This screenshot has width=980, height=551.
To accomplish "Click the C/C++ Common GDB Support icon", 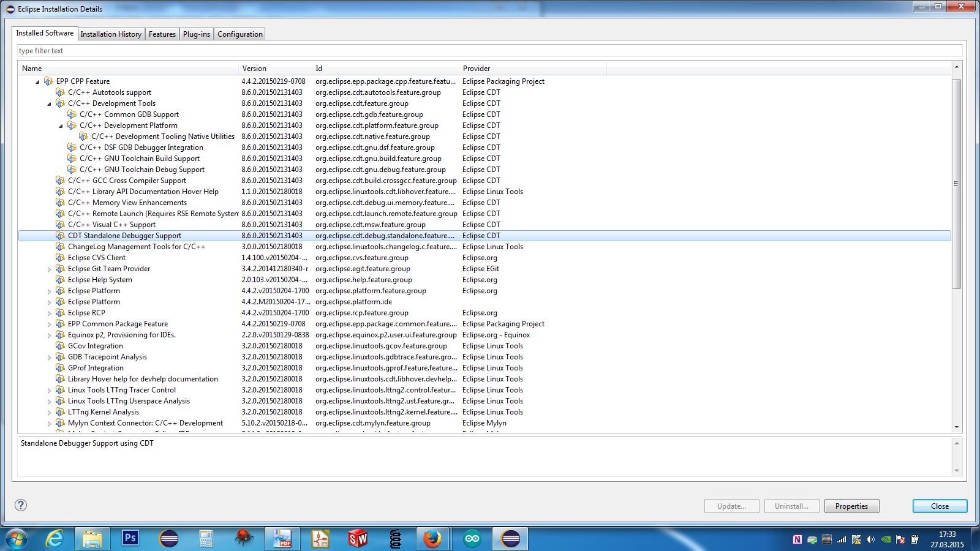I will 72,114.
